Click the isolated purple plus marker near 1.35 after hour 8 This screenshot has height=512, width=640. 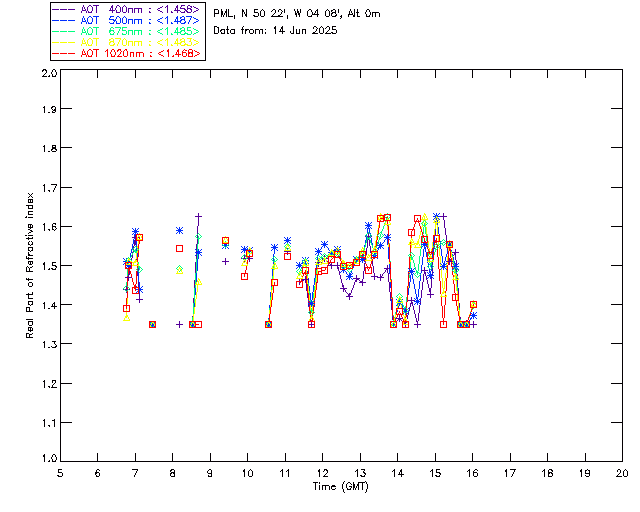tap(180, 325)
